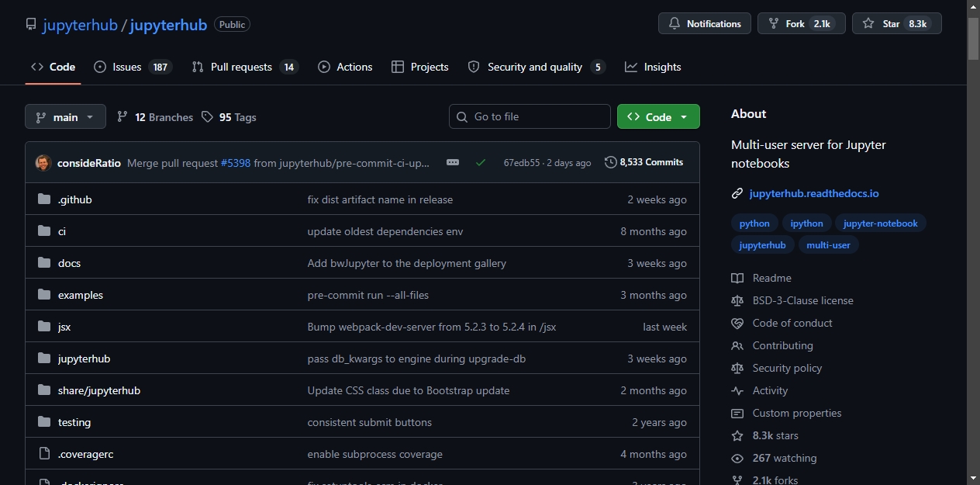Open commit hash 67edb55
Image resolution: width=980 pixels, height=485 pixels.
(522, 163)
